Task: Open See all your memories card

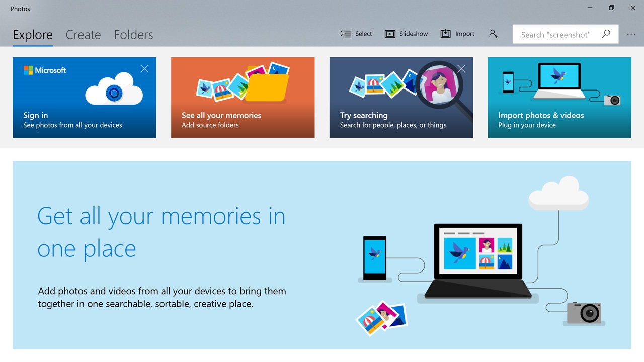Action: (243, 98)
